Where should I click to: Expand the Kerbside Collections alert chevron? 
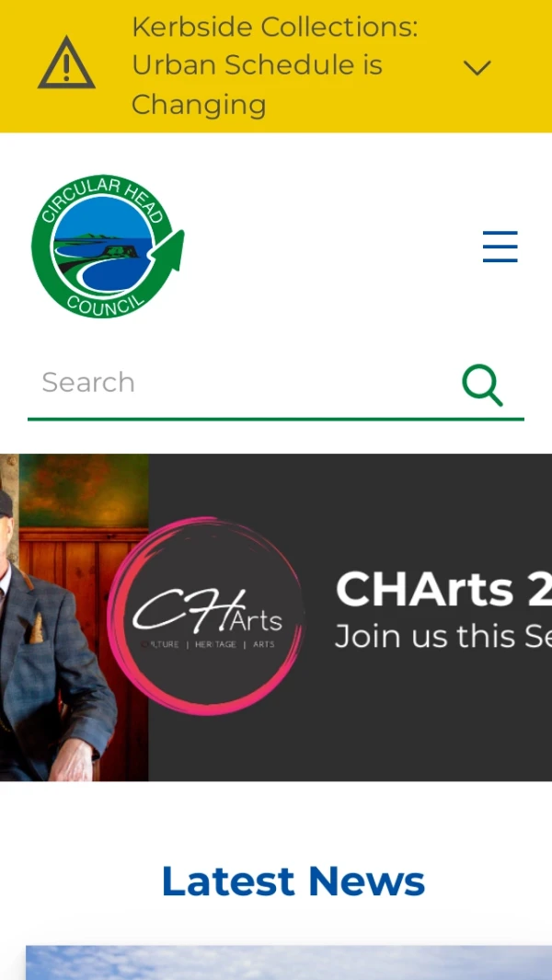[x=477, y=67]
